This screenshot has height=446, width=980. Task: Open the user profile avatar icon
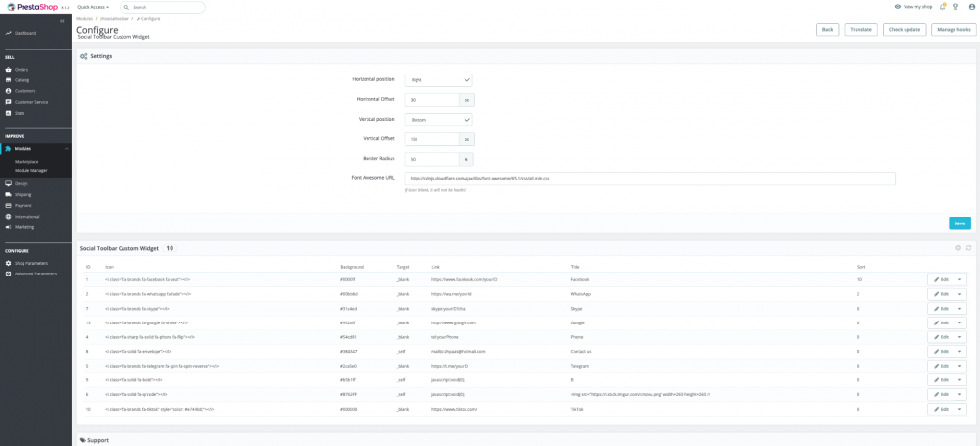[971, 7]
